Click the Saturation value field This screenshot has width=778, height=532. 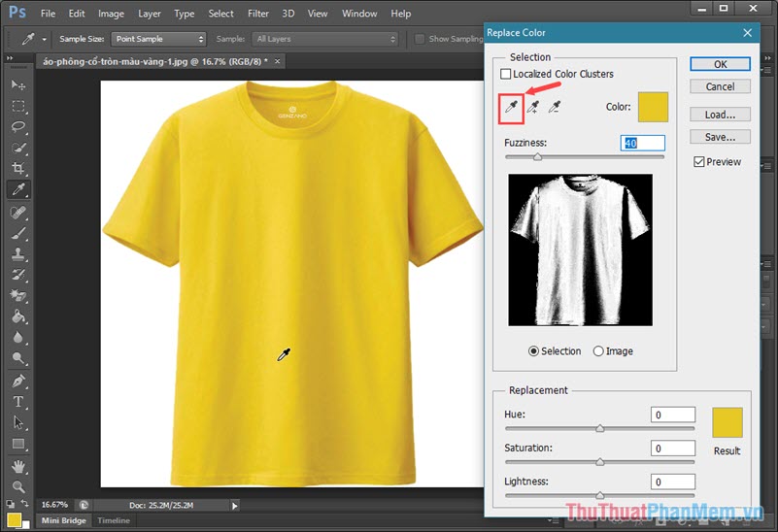click(x=673, y=449)
